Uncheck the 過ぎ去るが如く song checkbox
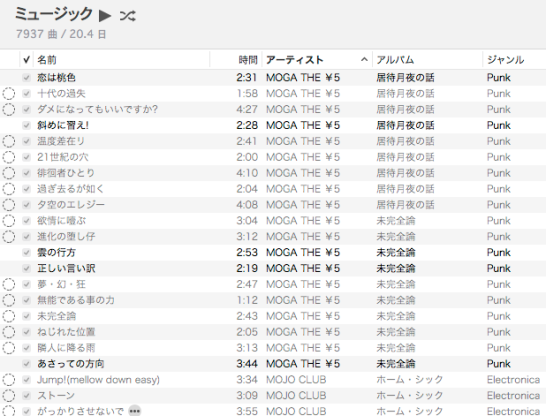Screen dimensions: 546x416 (x=26, y=189)
